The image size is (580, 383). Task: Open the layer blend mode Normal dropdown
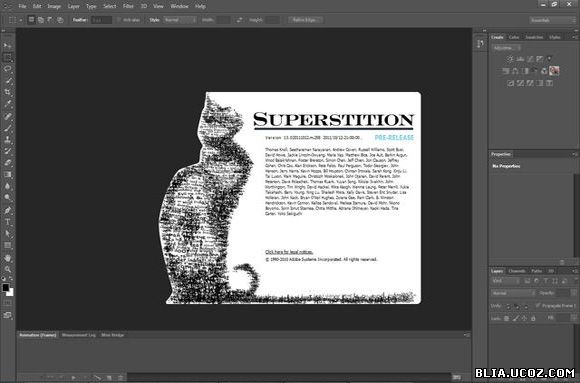pyautogui.click(x=513, y=293)
